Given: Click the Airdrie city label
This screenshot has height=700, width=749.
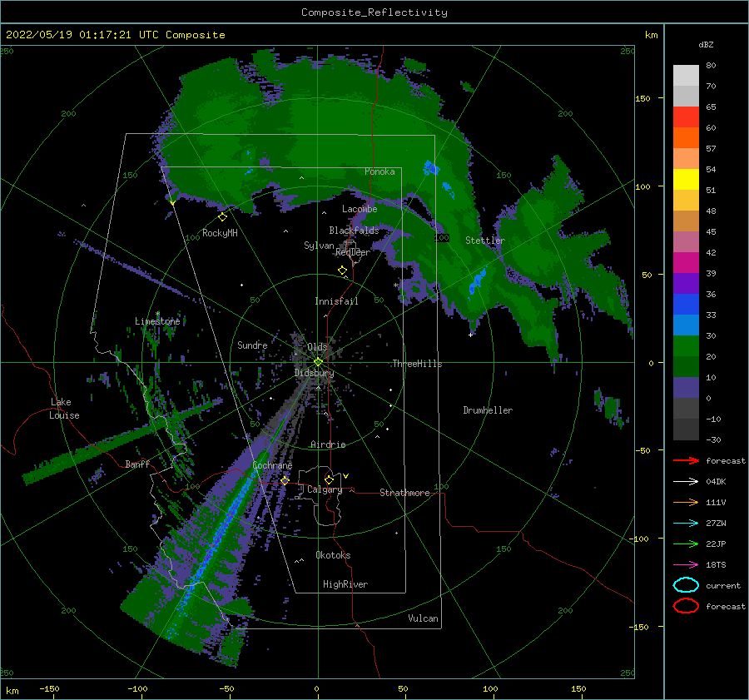Looking at the screenshot, I should [328, 444].
